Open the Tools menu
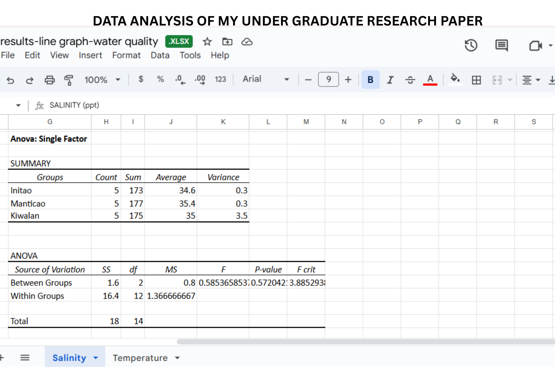Image resolution: width=555 pixels, height=392 pixels. tap(190, 55)
